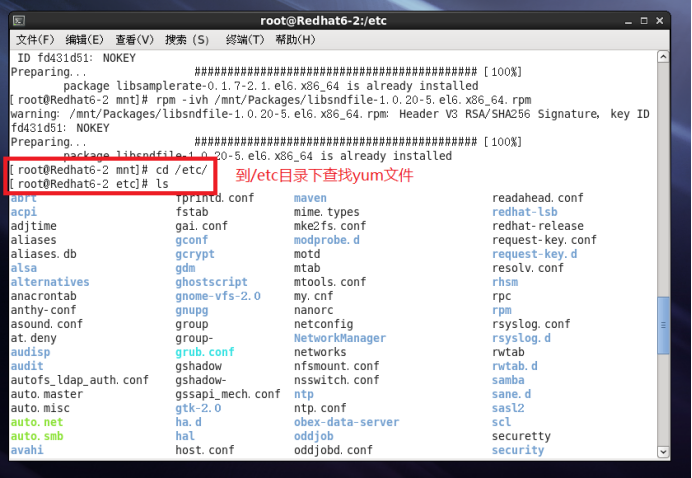This screenshot has width=692, height=478.
Task: Click the cyan 'grub.conf' entry
Action: 205,352
